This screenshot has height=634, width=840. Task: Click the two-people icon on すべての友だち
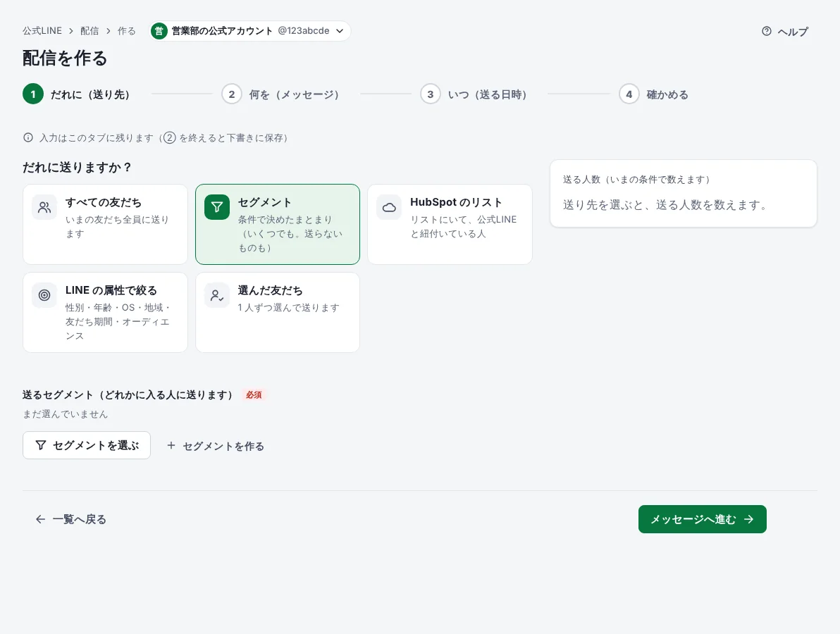click(44, 207)
